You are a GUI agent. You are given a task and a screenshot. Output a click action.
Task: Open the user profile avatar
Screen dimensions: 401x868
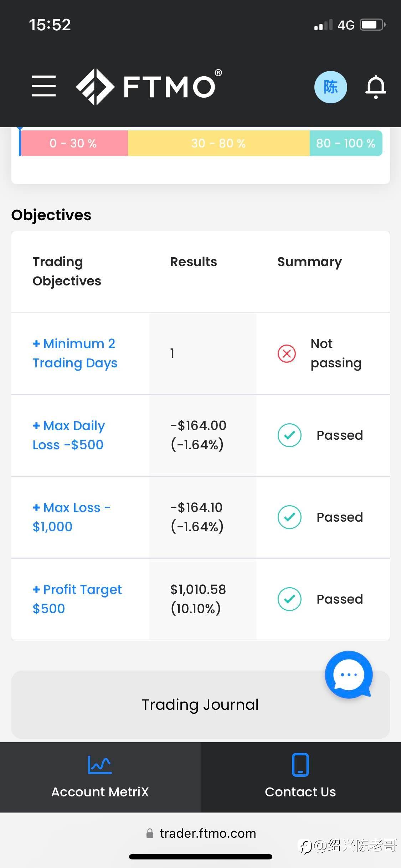click(330, 87)
